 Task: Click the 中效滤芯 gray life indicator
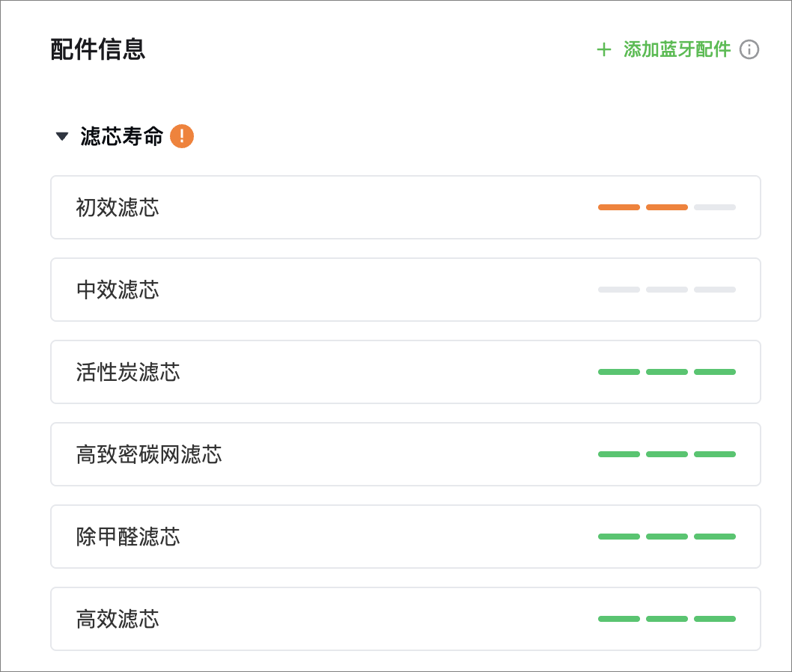(666, 290)
